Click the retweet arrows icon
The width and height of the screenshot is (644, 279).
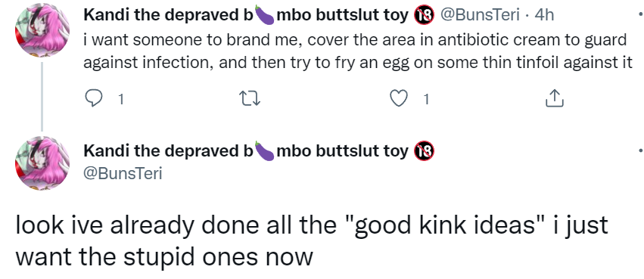(250, 99)
